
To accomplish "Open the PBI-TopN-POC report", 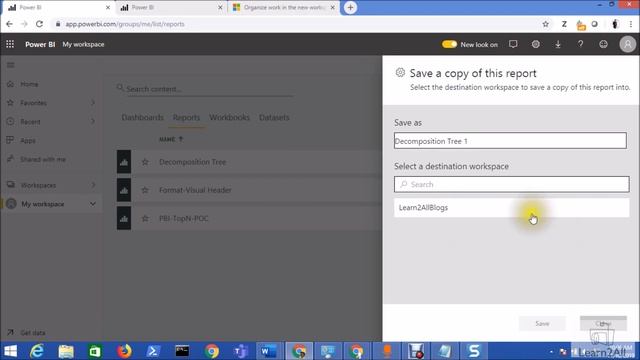I will (x=184, y=219).
